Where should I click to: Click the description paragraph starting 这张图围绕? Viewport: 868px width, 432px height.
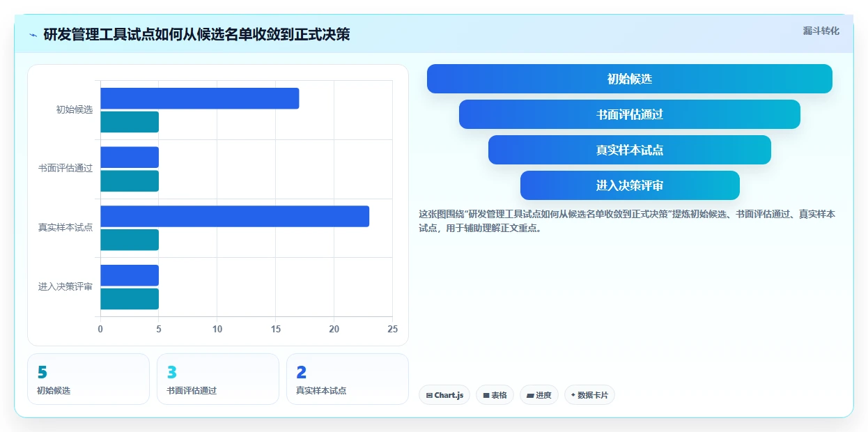pos(627,221)
